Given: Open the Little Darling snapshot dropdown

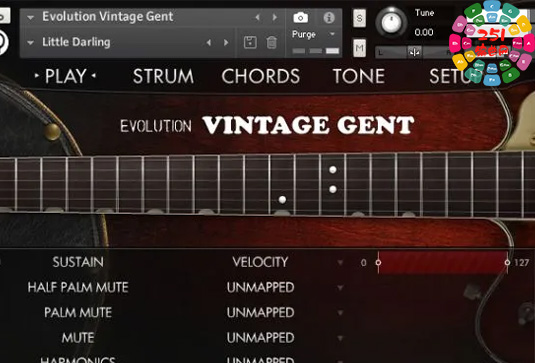Looking at the screenshot, I should tap(31, 43).
